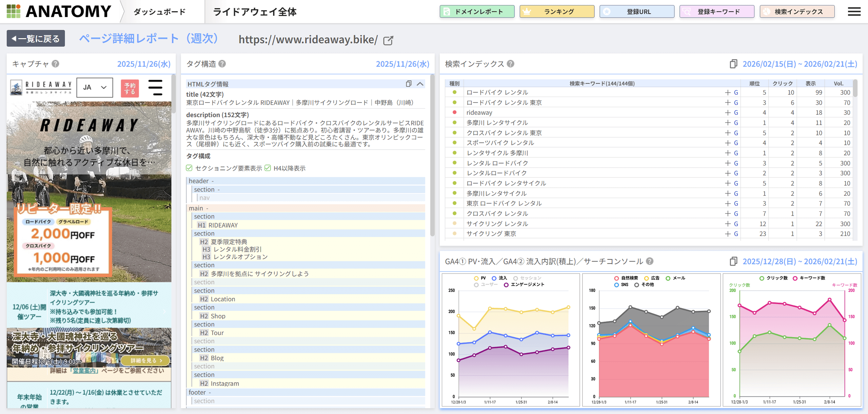
Task: Open the ランキング menu button
Action: 557,12
